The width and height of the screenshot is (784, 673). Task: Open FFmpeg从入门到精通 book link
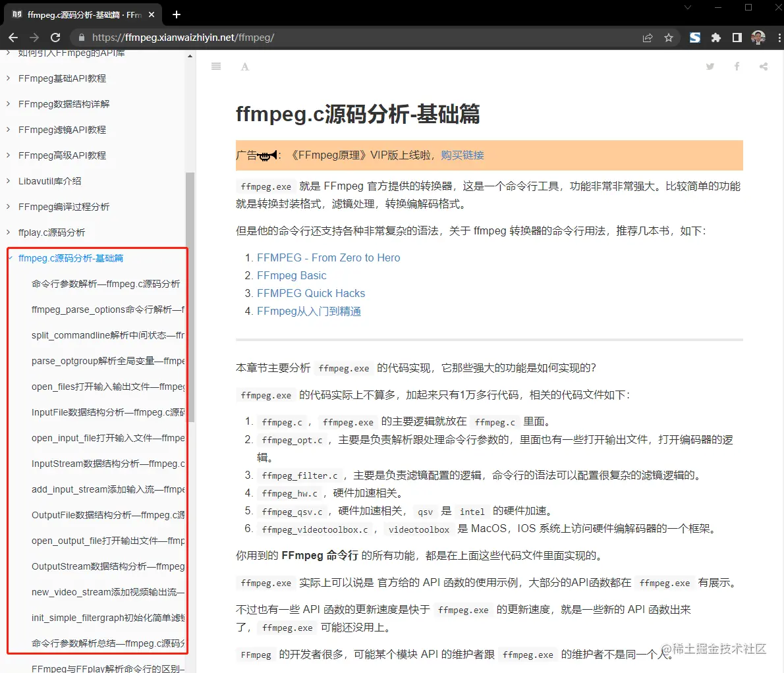click(308, 311)
